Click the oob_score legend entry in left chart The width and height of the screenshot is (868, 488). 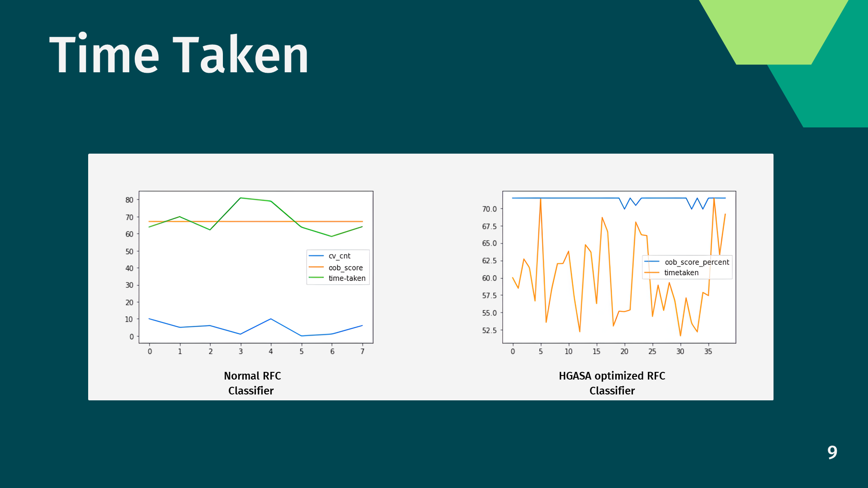pos(345,267)
